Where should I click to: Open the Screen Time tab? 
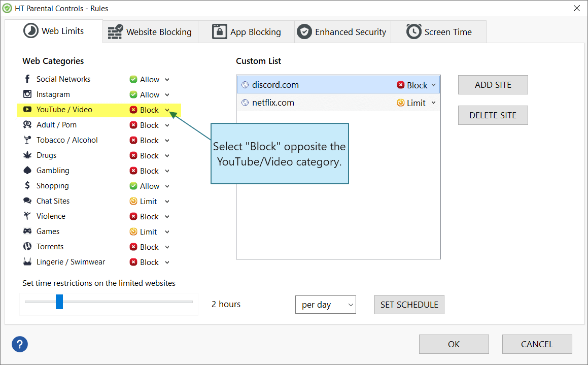tap(439, 32)
